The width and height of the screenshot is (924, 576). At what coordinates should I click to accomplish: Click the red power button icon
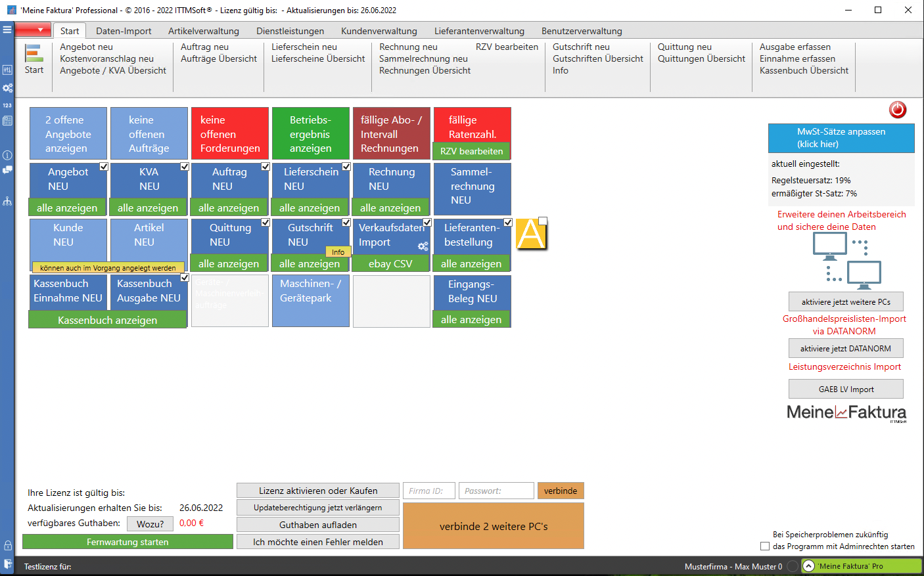(898, 110)
